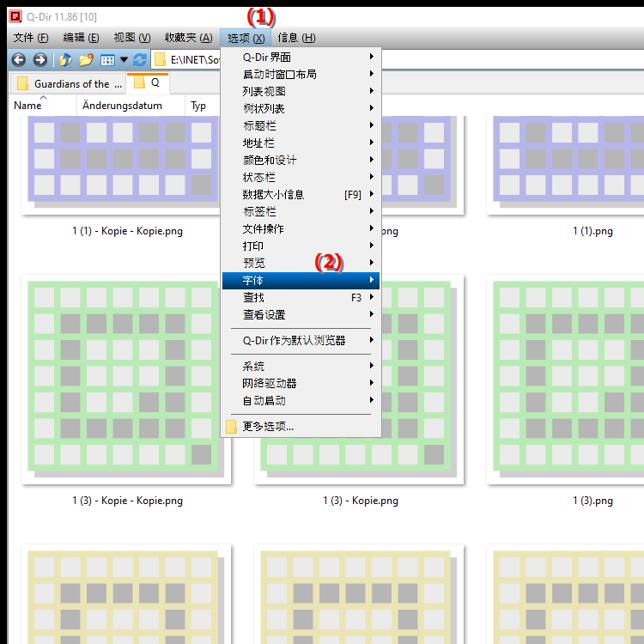Expand the 地址栏 submenu
Screen dimensions: 644x644
click(x=301, y=143)
